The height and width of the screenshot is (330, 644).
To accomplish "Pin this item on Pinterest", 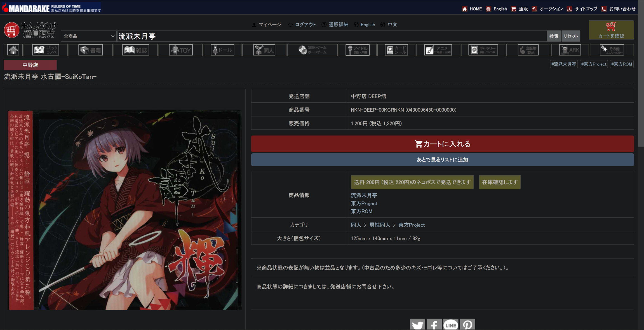I will coord(467,324).
